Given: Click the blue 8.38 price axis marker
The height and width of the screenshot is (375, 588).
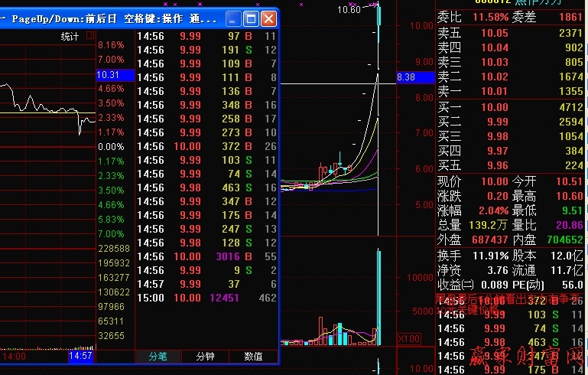Looking at the screenshot, I should click(x=406, y=77).
